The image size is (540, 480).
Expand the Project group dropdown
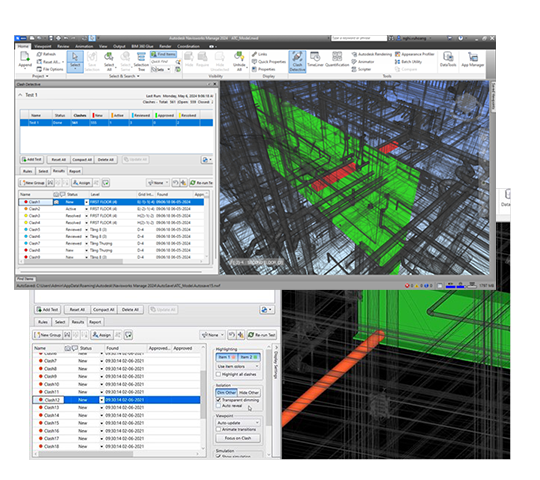[40, 76]
